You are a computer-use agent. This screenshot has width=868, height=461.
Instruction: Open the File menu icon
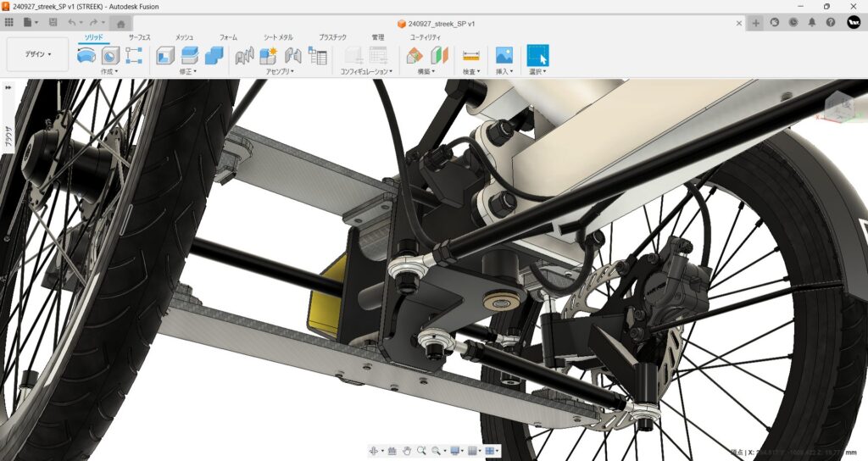(x=28, y=23)
